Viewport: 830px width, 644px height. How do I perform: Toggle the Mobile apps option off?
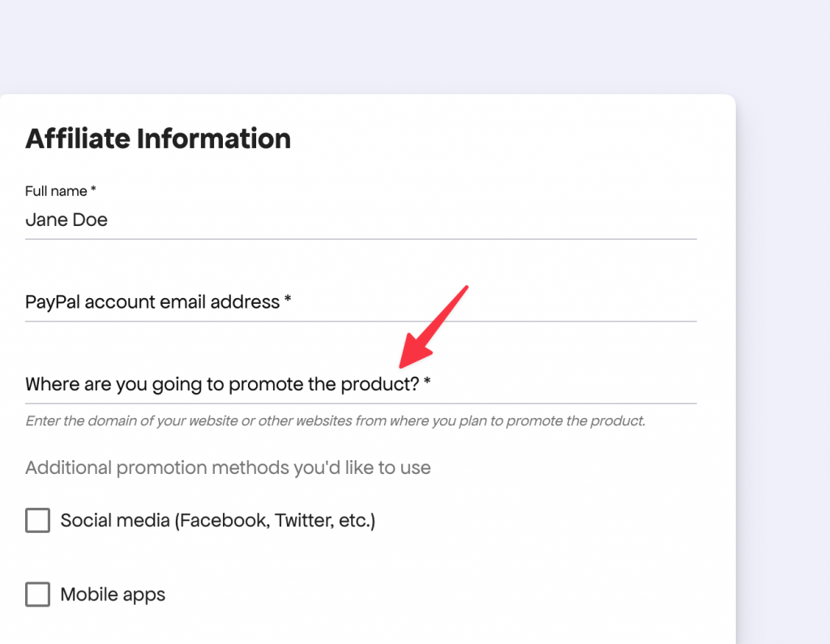(x=37, y=594)
